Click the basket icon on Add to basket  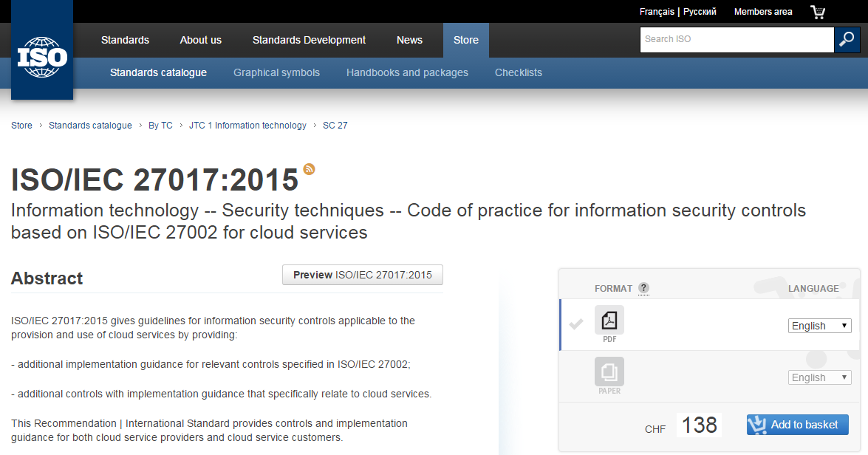click(757, 425)
